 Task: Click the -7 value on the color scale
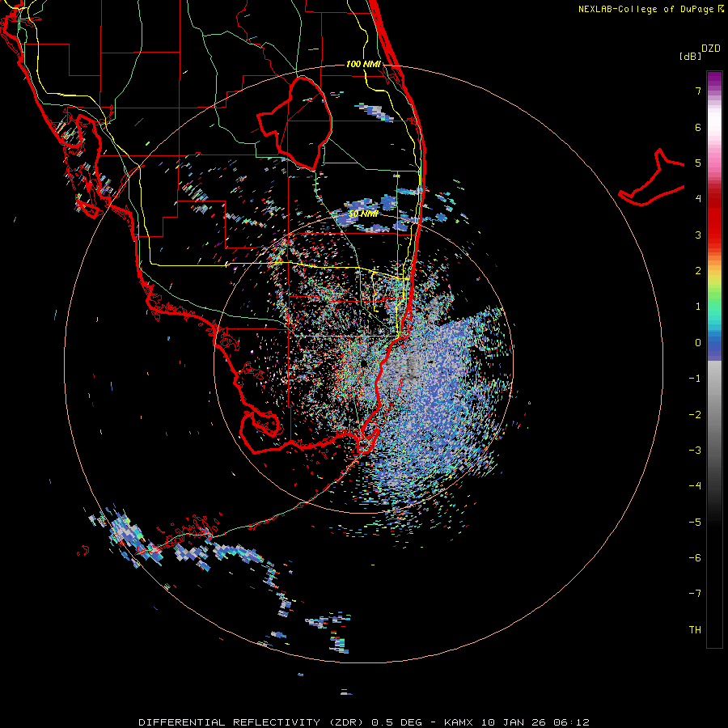coord(695,594)
